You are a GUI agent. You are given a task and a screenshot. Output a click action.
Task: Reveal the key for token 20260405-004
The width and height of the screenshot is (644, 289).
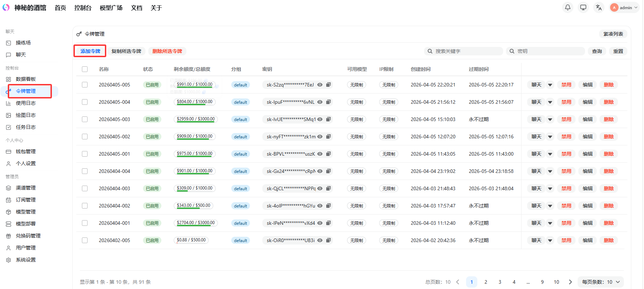[320, 102]
